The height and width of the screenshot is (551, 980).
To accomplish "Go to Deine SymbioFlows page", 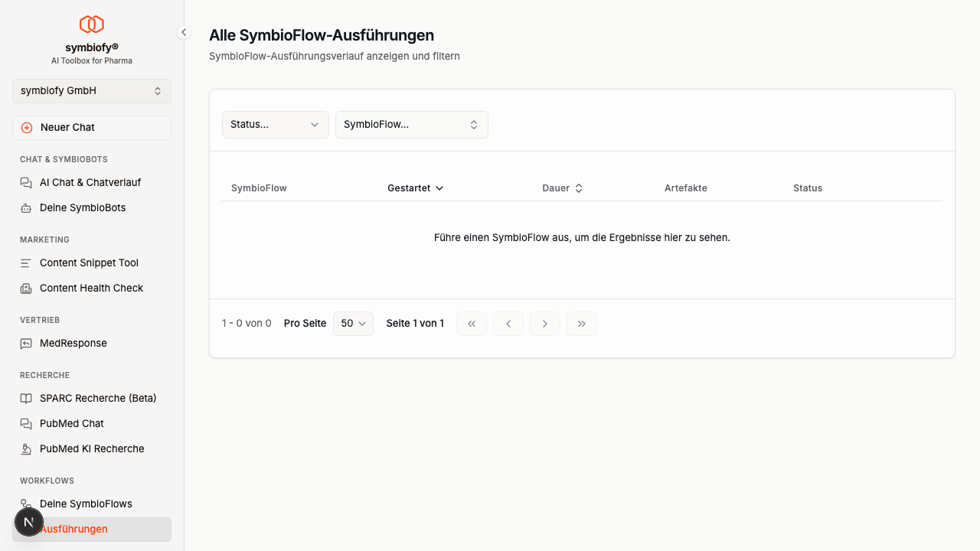I will [86, 504].
